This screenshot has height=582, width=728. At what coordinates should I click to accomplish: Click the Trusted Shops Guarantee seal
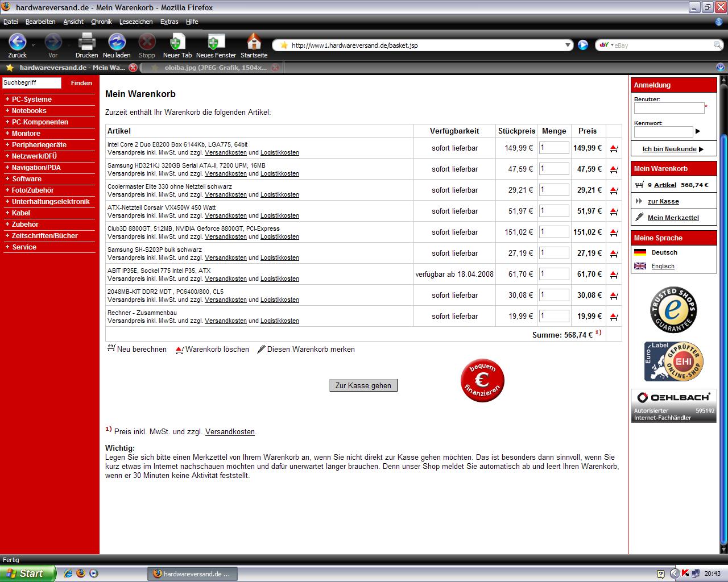pos(673,310)
